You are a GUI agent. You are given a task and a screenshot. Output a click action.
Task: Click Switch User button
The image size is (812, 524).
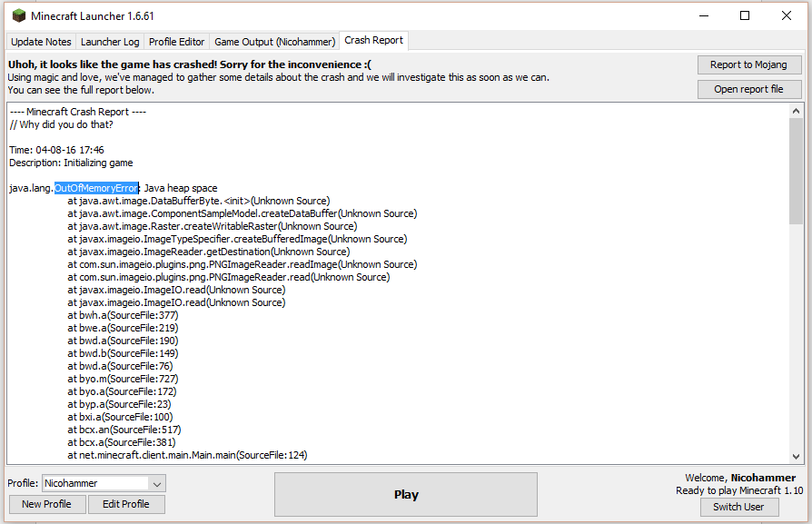(x=739, y=507)
